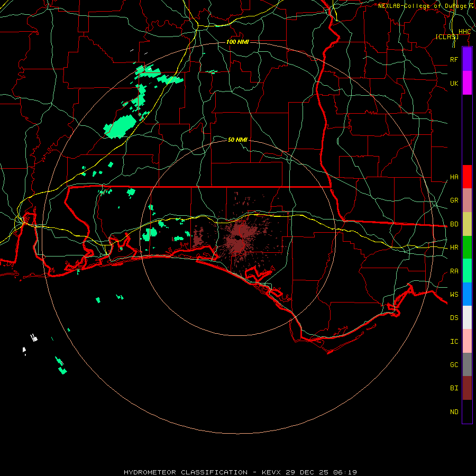Click the GR legend label
Screen dimensions: 476x476
coord(454,200)
